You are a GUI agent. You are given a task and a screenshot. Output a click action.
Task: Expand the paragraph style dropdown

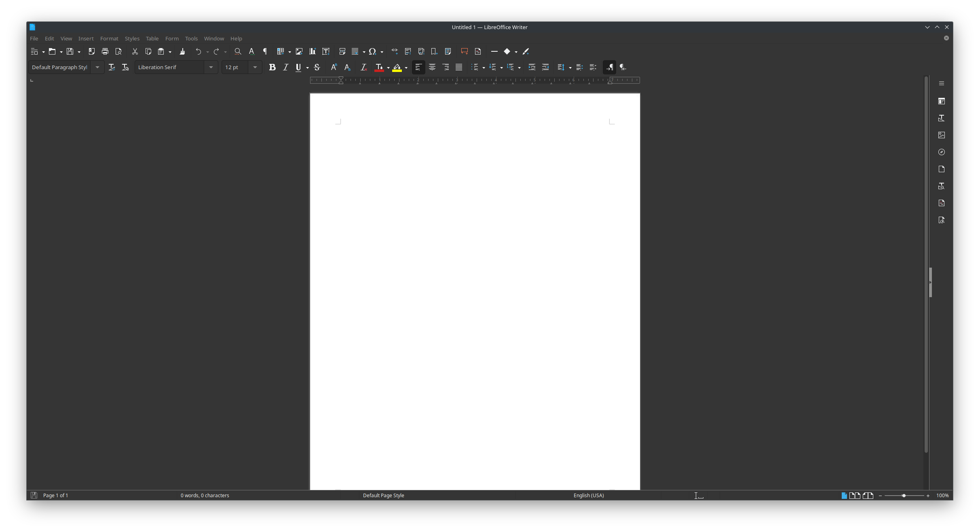click(97, 67)
